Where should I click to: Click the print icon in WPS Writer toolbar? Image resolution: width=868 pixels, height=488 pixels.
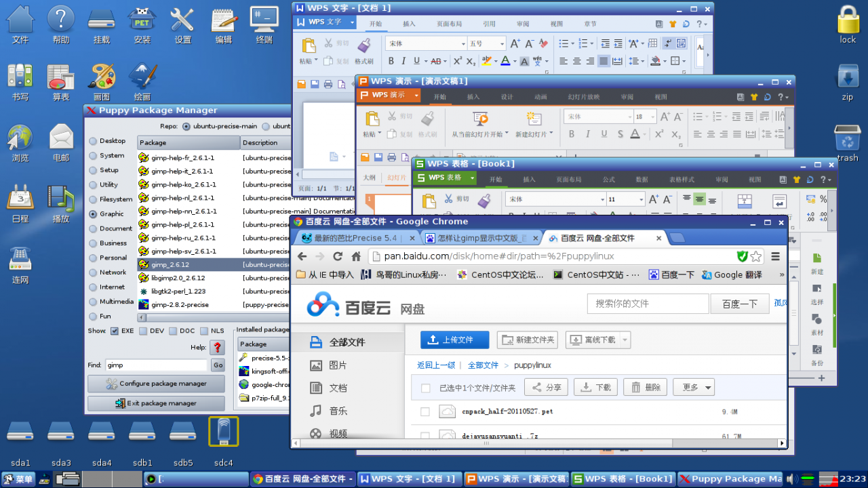[x=328, y=84]
